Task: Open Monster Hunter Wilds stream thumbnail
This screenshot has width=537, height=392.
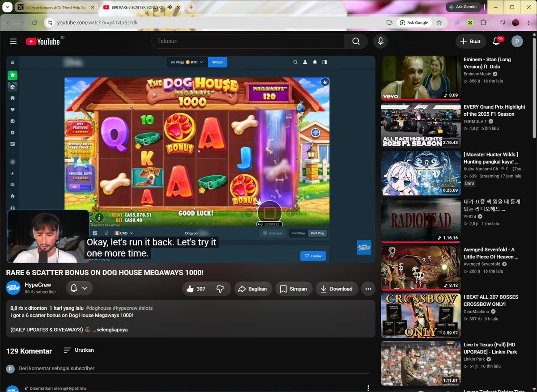Action: click(421, 173)
